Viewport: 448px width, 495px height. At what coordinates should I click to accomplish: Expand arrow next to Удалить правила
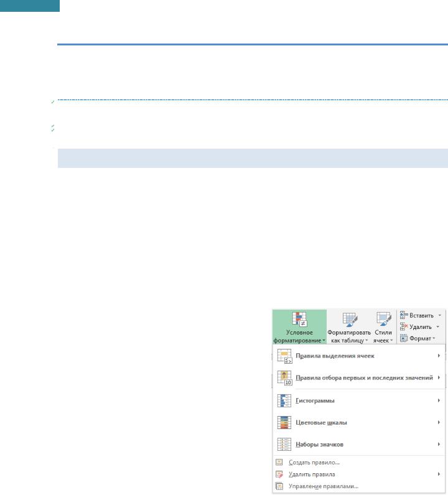tap(439, 474)
